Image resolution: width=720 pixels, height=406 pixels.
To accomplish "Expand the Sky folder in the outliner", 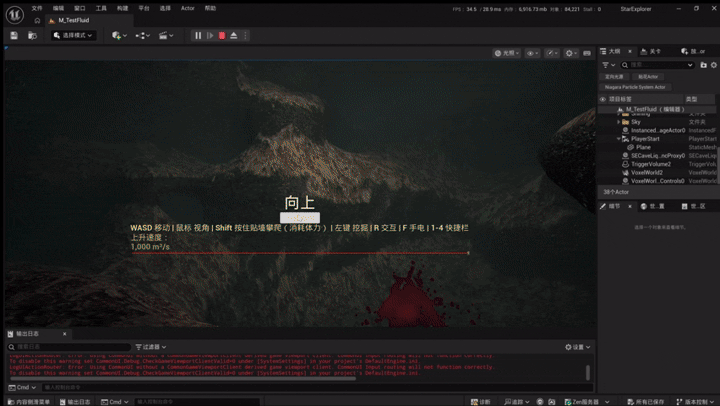I will [619, 122].
